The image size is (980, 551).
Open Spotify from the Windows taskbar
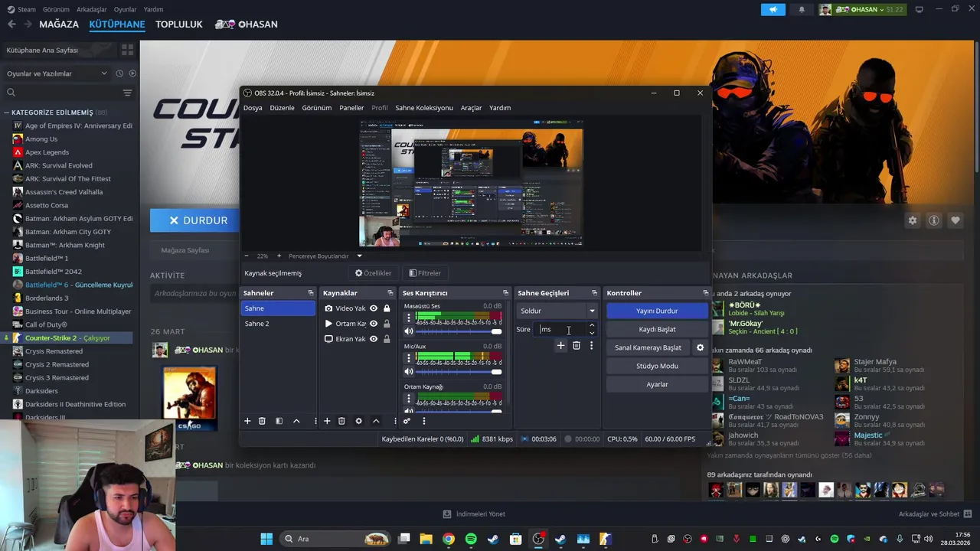(x=471, y=539)
